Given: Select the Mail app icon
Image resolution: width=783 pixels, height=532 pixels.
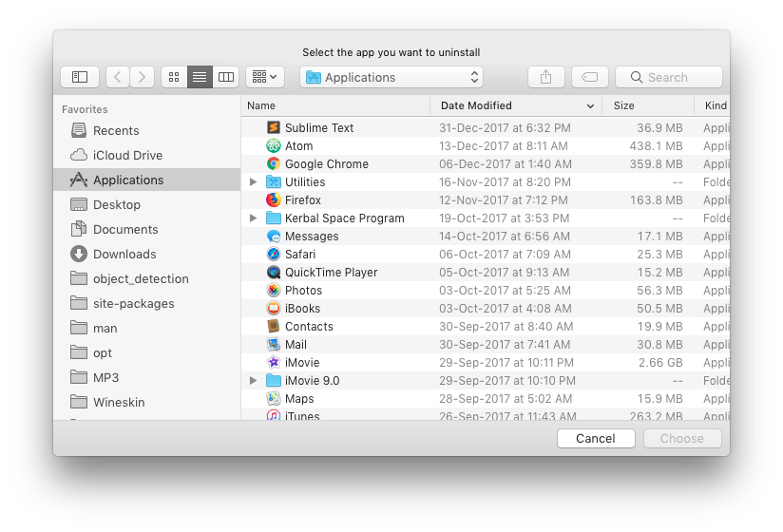Looking at the screenshot, I should click(x=273, y=344).
